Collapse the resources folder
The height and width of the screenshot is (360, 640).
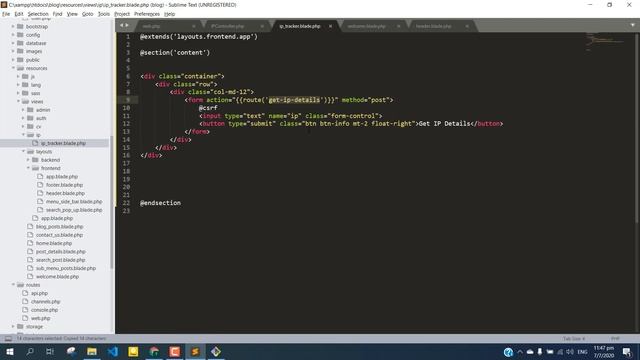[13, 68]
